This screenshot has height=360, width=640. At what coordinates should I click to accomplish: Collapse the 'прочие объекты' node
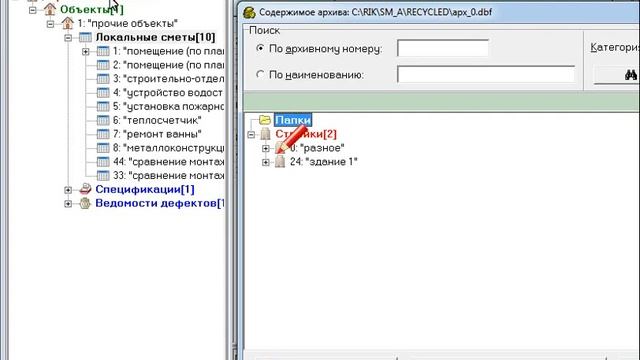(x=50, y=24)
